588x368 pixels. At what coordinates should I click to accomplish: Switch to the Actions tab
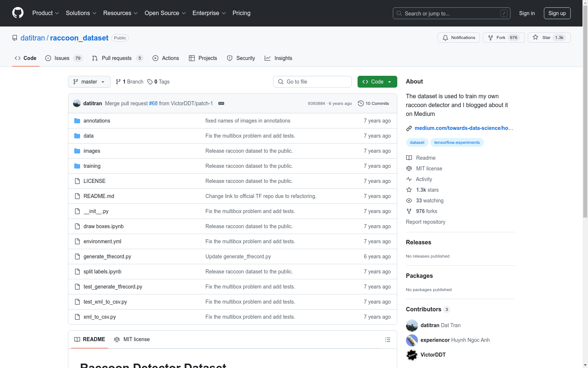tap(166, 58)
